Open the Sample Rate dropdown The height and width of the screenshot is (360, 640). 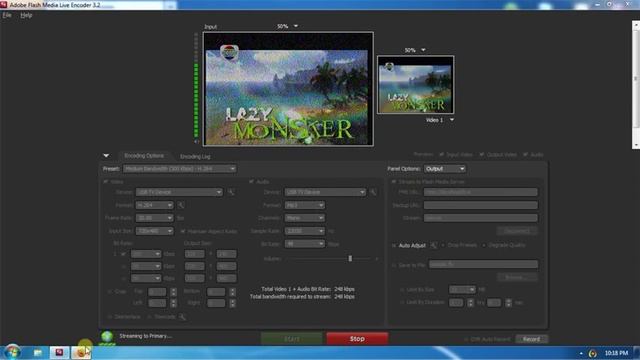tap(304, 231)
